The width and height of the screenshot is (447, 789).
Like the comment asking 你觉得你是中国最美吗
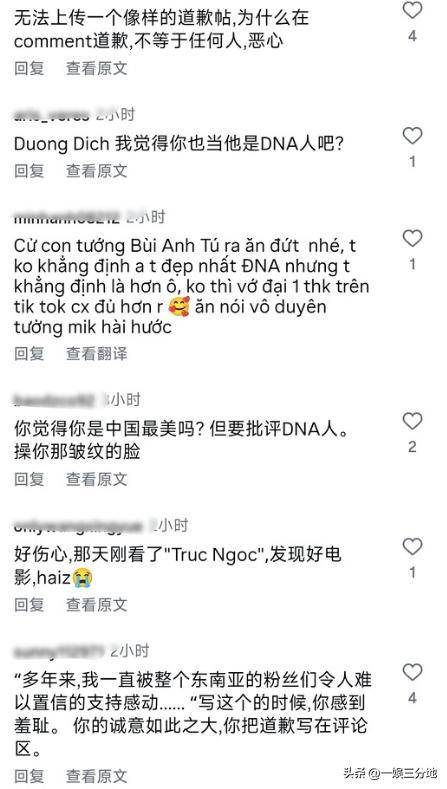coord(412,421)
